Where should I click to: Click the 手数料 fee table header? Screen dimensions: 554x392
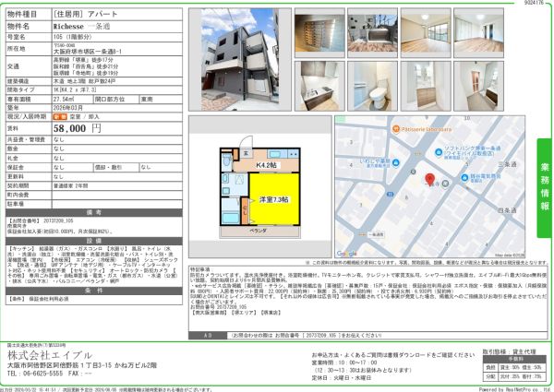[515, 359]
